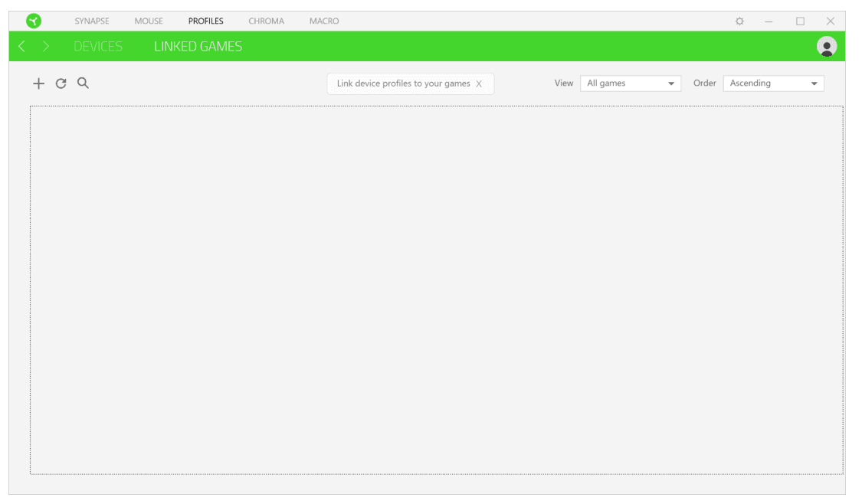This screenshot has height=504, width=862.
Task: Expand the View All games dropdown
Action: tap(631, 83)
